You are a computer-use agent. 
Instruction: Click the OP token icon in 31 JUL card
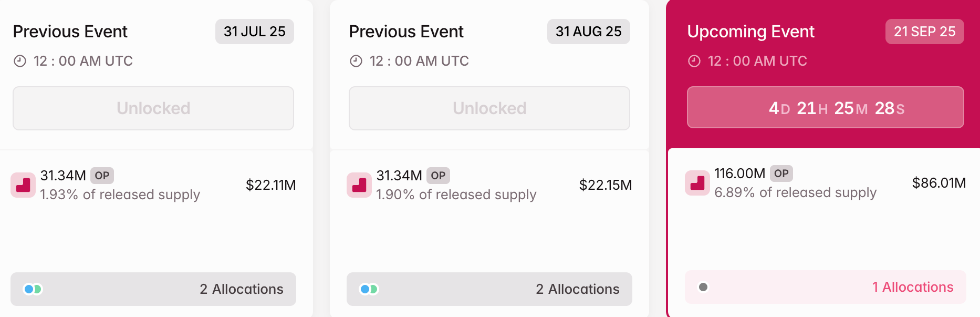[x=23, y=185]
